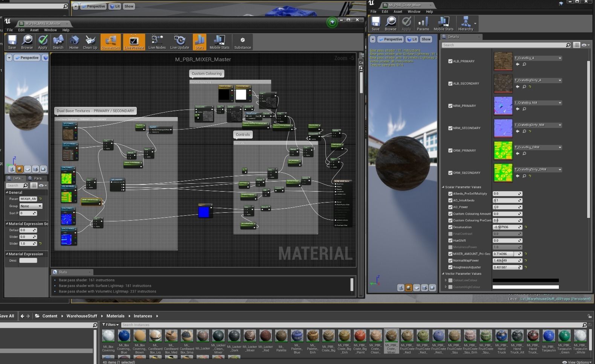This screenshot has width=595, height=364.
Task: Enable the MetalnessPower parameter checkbox
Action: point(450,247)
